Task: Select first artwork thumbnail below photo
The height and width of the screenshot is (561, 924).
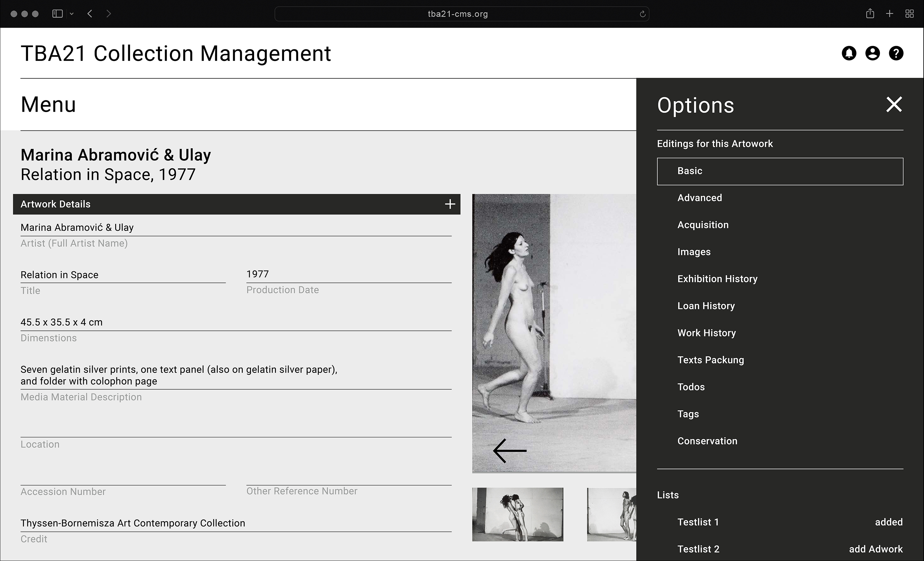Action: 517,514
